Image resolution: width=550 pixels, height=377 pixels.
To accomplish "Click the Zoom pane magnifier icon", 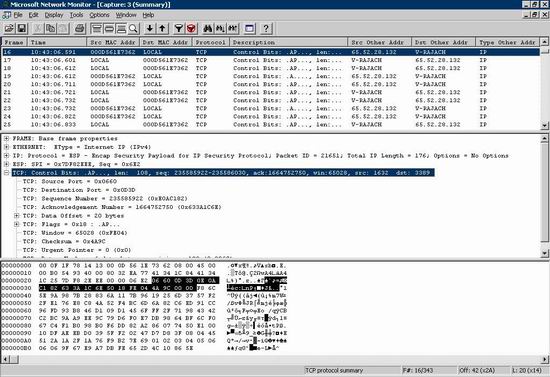I will click(133, 28).
